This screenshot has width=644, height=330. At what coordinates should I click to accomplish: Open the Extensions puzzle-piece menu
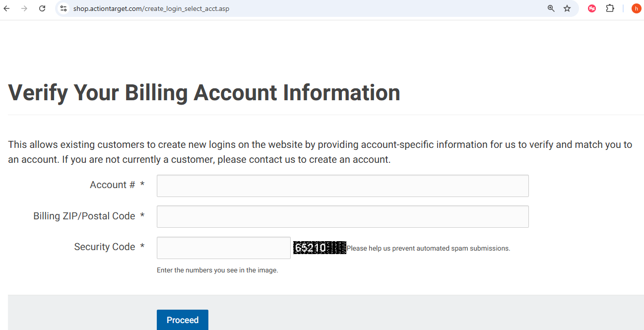pyautogui.click(x=610, y=8)
